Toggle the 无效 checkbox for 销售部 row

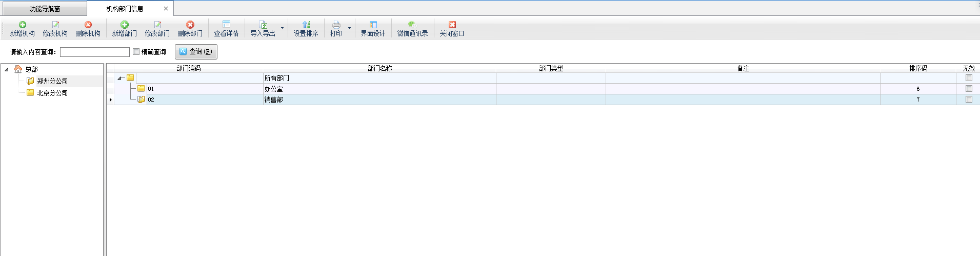[969, 100]
